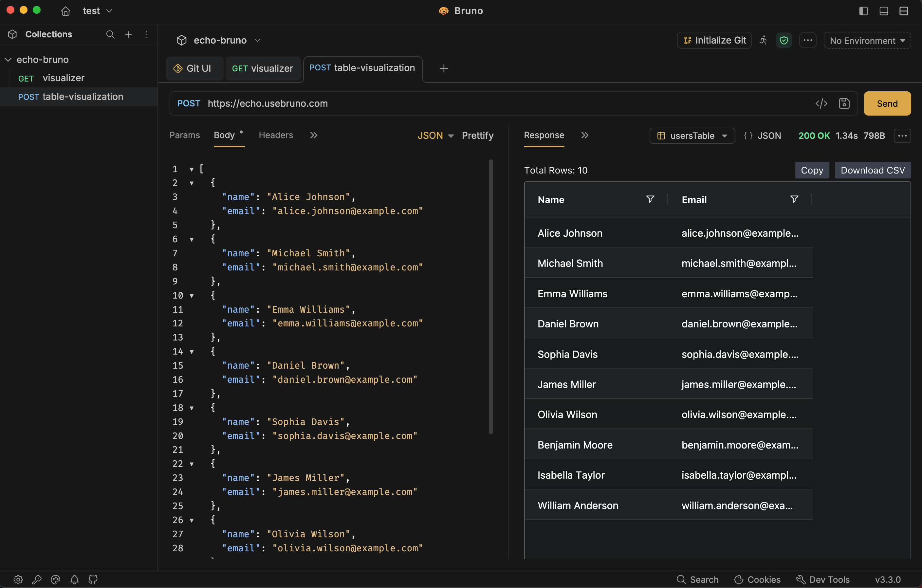The height and width of the screenshot is (588, 922).
Task: Open Dev Tools from status bar
Action: pos(823,579)
